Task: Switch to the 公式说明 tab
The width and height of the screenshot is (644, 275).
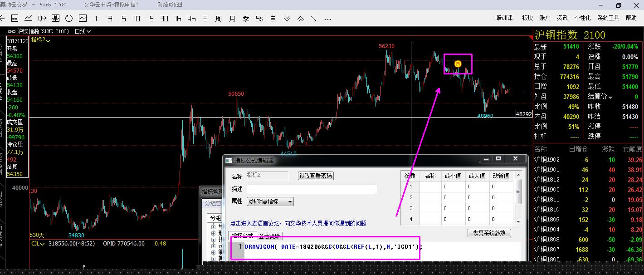Action: click(270, 236)
